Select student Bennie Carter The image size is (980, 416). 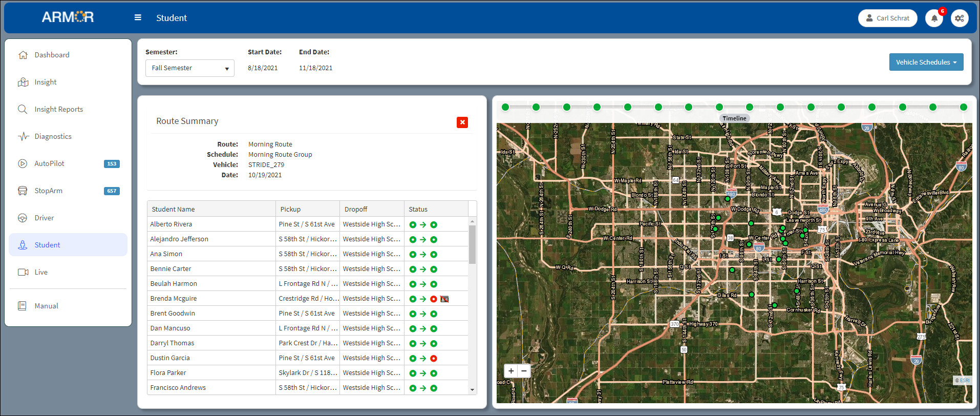tap(308, 269)
